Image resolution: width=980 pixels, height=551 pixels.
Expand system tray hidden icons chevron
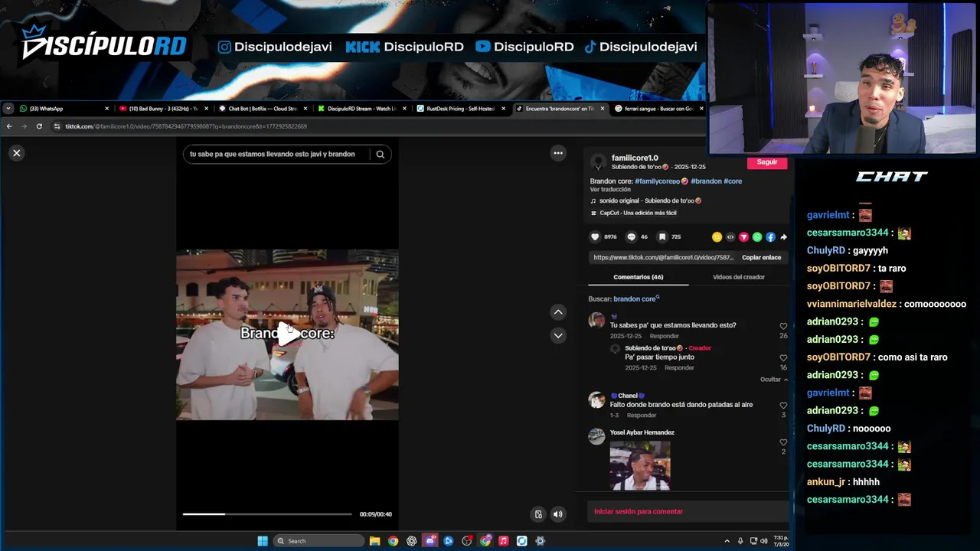[727, 541]
